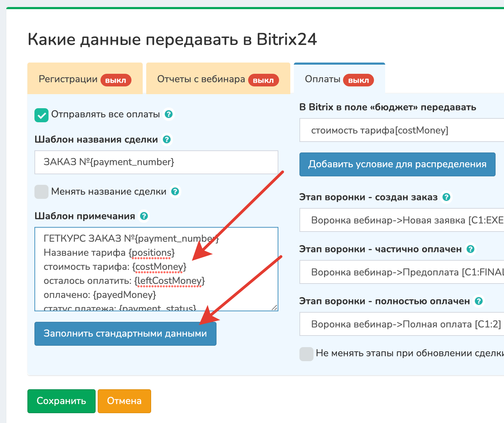Open the budget field стоимость тарифа dropdown

pos(402,130)
